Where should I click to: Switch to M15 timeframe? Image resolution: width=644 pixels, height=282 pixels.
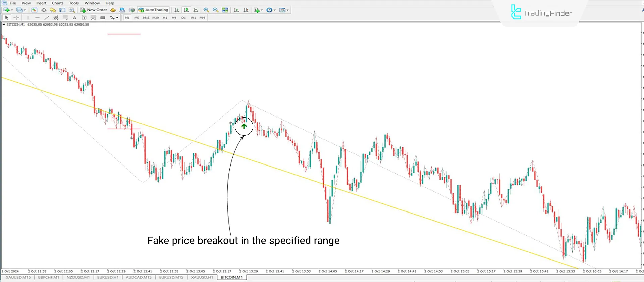coord(146,18)
